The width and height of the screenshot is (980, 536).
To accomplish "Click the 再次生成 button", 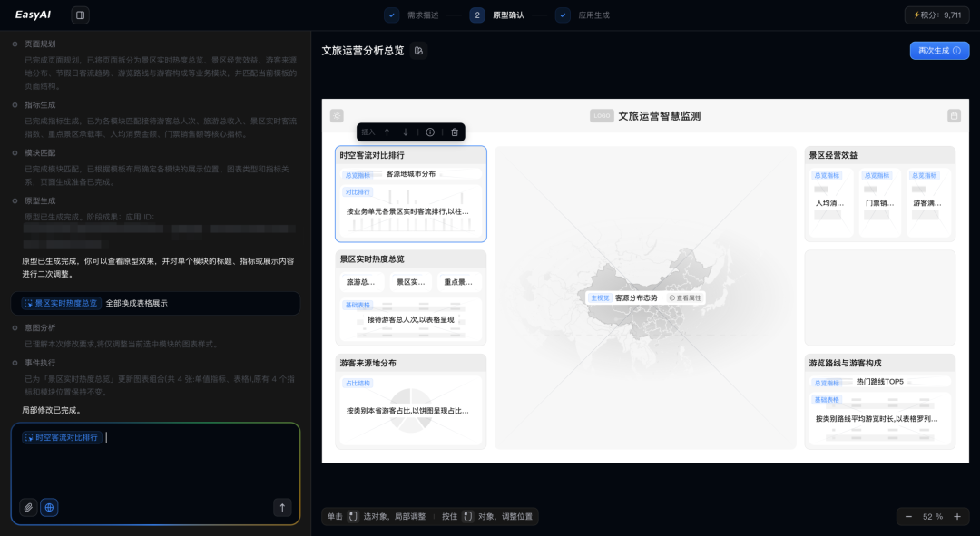I will [939, 51].
